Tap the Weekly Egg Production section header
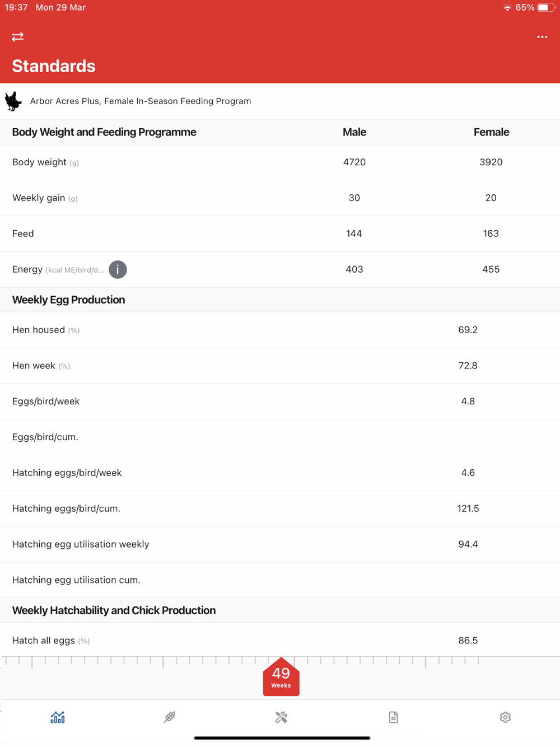Screen dimensions: 560x747 pyautogui.click(x=69, y=300)
